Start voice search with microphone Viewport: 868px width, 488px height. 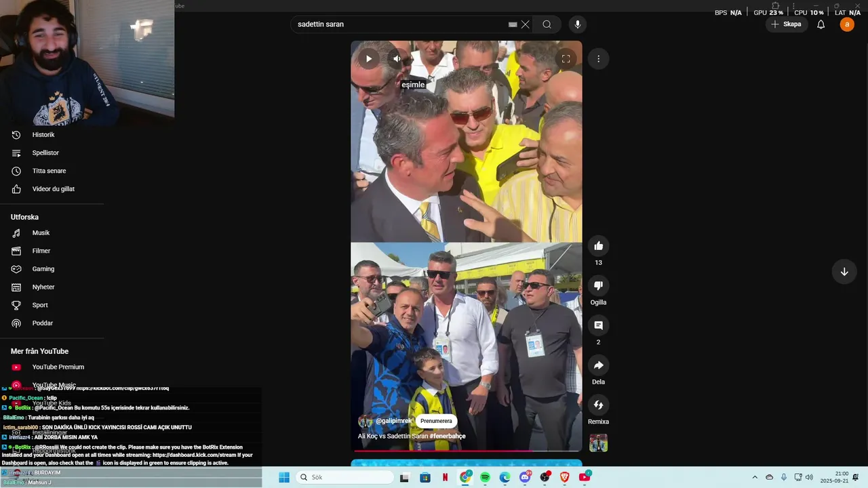578,24
